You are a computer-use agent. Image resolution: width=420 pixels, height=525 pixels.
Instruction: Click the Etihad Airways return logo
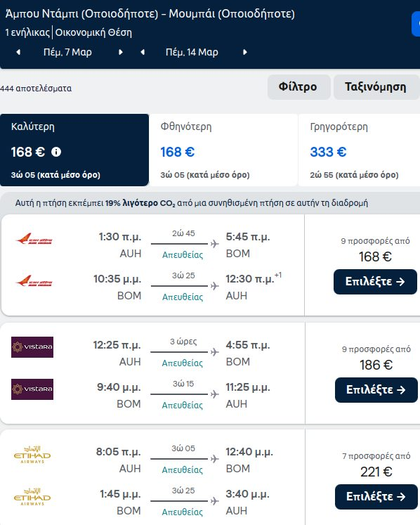pos(32,497)
